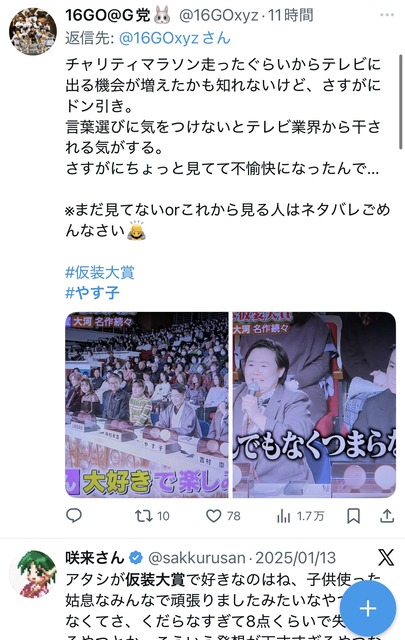
Task: Open the #やす子 hashtag
Action: 92,293
